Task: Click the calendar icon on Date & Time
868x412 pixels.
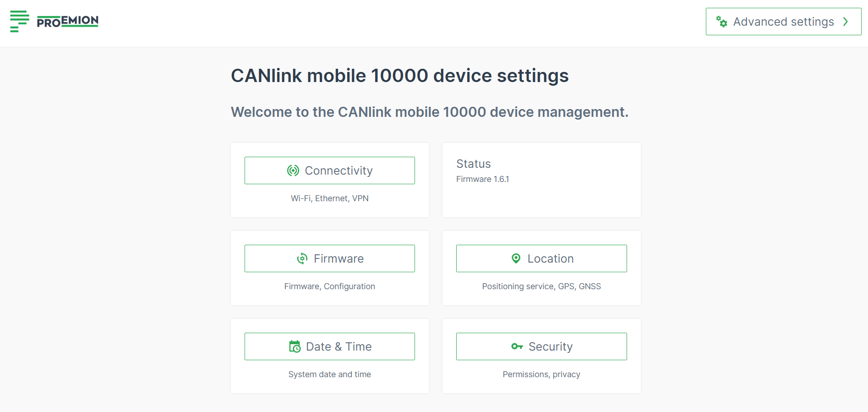Action: click(x=295, y=346)
